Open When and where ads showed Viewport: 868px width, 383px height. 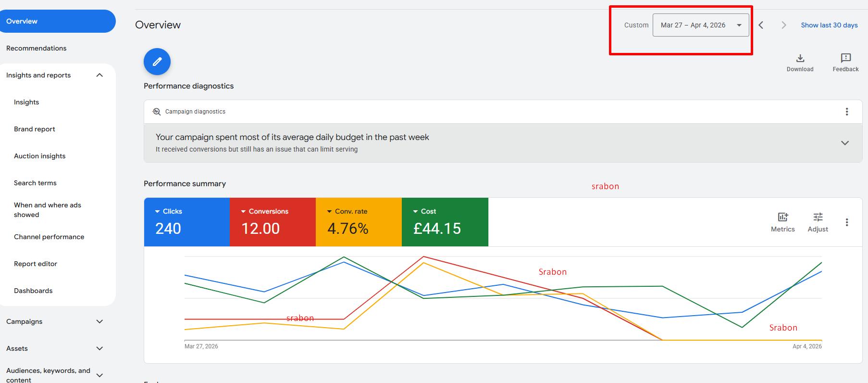click(48, 210)
